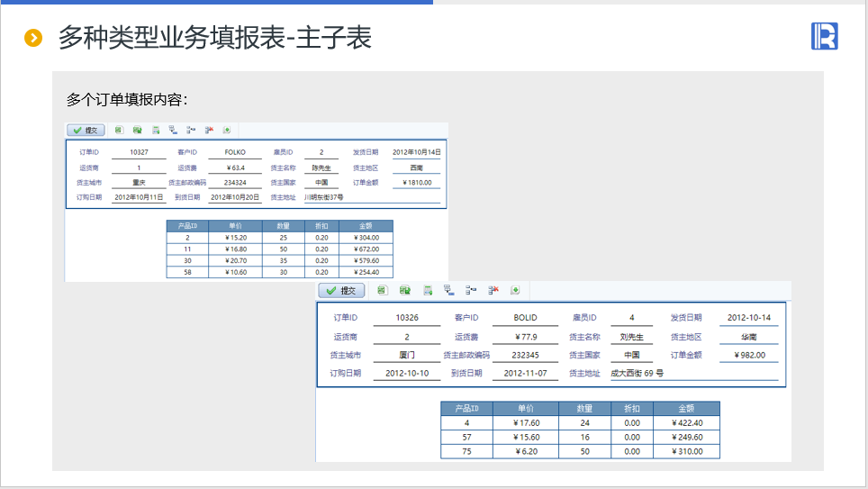Click the 货主名称 field showing 刘先生
This screenshot has width=868, height=489.
[x=631, y=337]
